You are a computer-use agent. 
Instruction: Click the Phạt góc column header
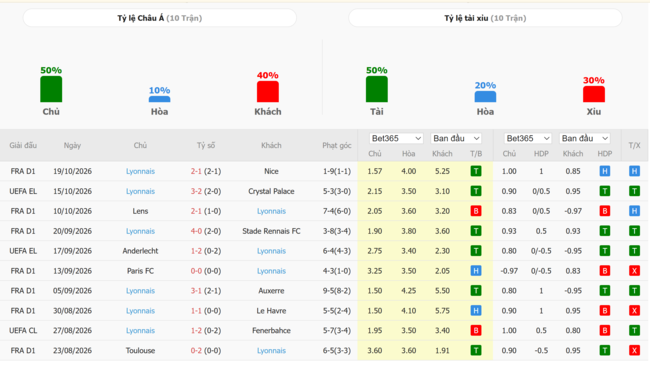tap(337, 145)
